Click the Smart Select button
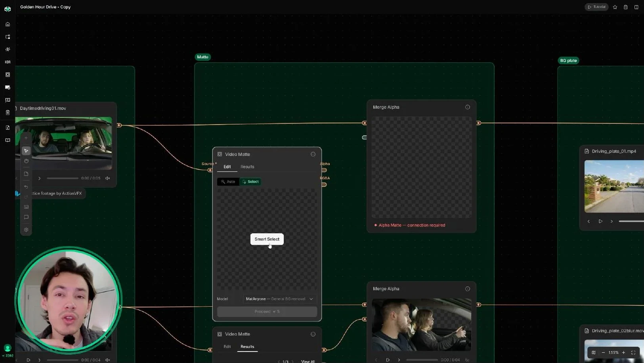Image resolution: width=644 pixels, height=363 pixels. [x=267, y=239]
